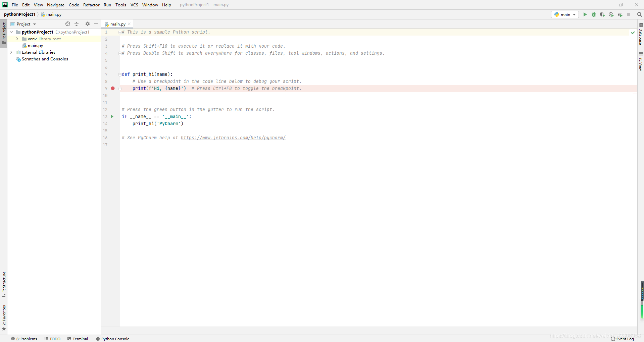This screenshot has width=644, height=342.
Task: Click fold end marker at line 4
Action: tap(120, 53)
